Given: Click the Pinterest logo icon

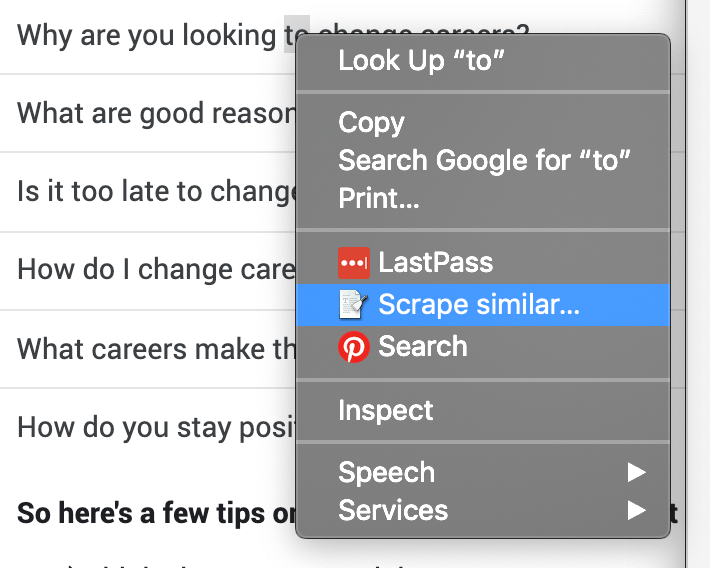Looking at the screenshot, I should point(354,347).
